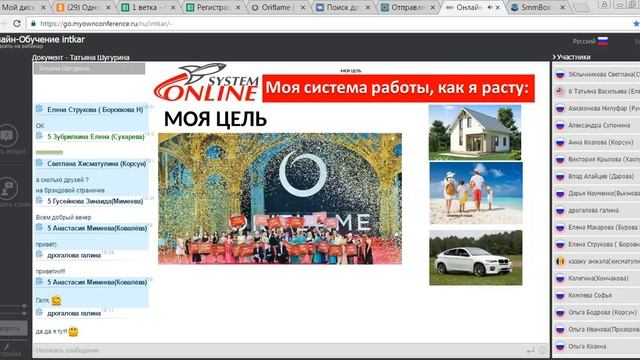Open the emoji picker beside the chat input
Image resolution: width=640 pixels, height=360 pixels.
coord(542,350)
